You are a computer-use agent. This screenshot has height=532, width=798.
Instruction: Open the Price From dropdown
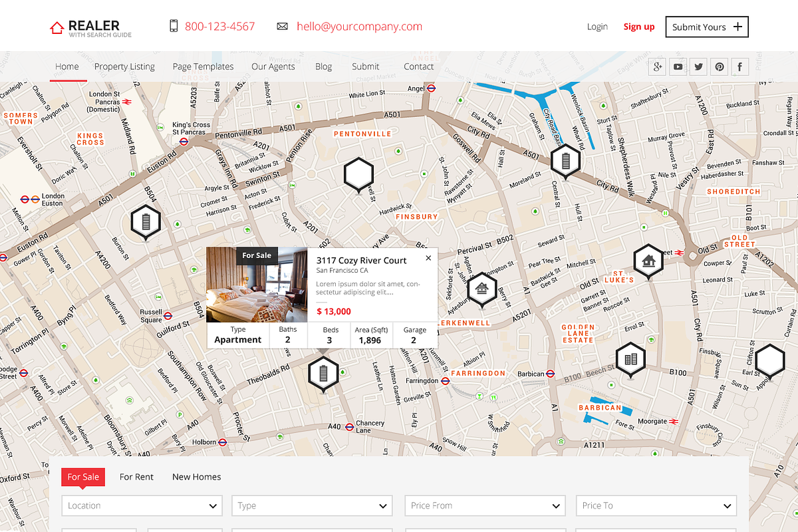click(x=485, y=505)
